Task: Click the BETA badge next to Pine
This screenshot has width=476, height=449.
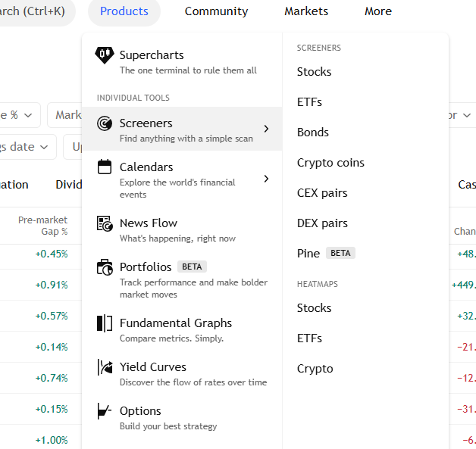Action: tap(340, 253)
